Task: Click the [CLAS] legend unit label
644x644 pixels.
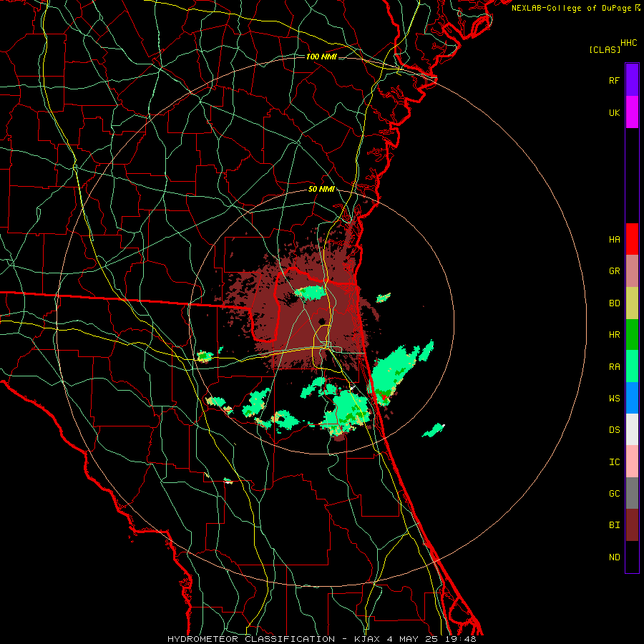Action: pos(605,49)
